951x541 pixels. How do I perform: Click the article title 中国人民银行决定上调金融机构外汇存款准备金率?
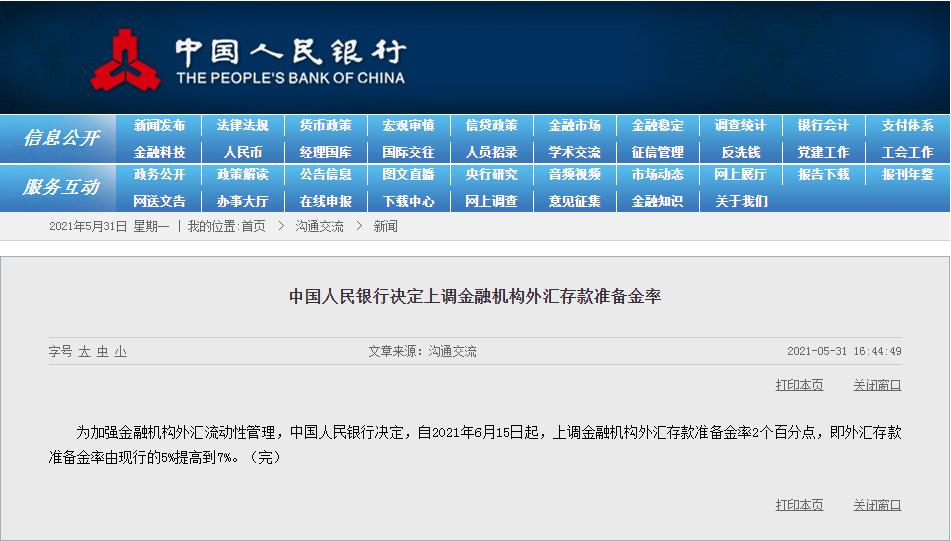click(475, 297)
